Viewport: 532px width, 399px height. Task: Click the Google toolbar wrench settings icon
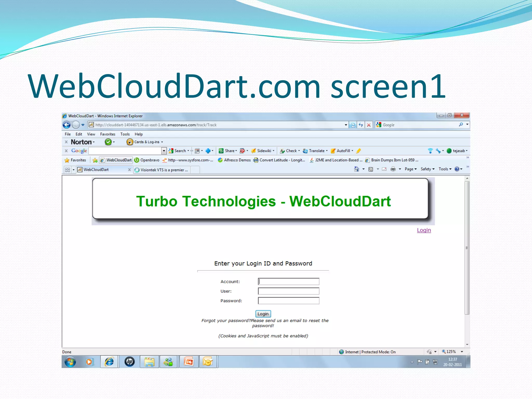438,151
